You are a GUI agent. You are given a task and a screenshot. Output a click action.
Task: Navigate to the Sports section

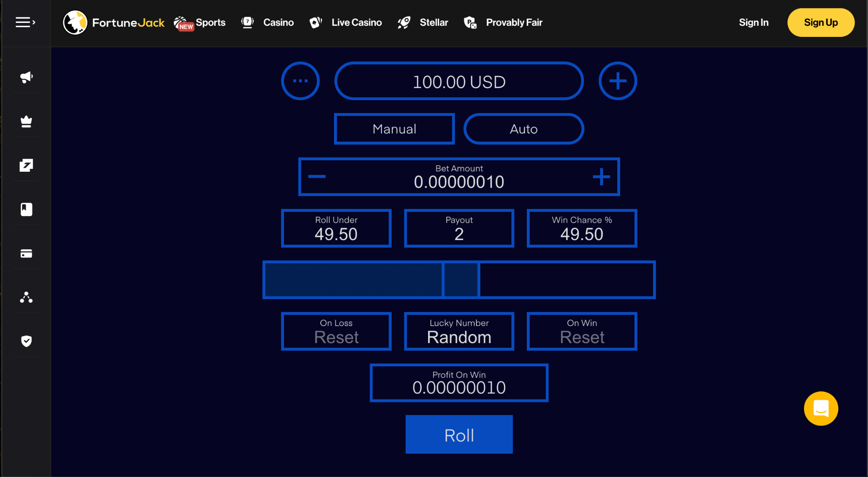(199, 22)
